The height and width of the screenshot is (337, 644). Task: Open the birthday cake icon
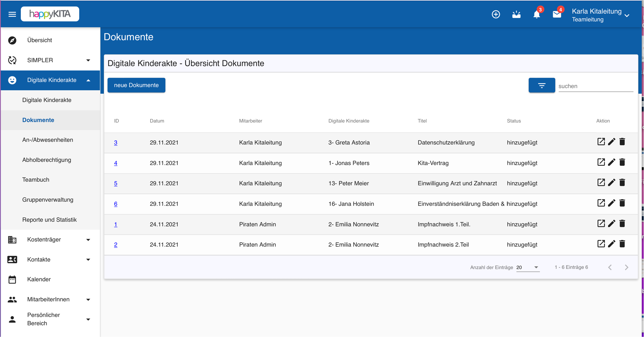tap(516, 14)
